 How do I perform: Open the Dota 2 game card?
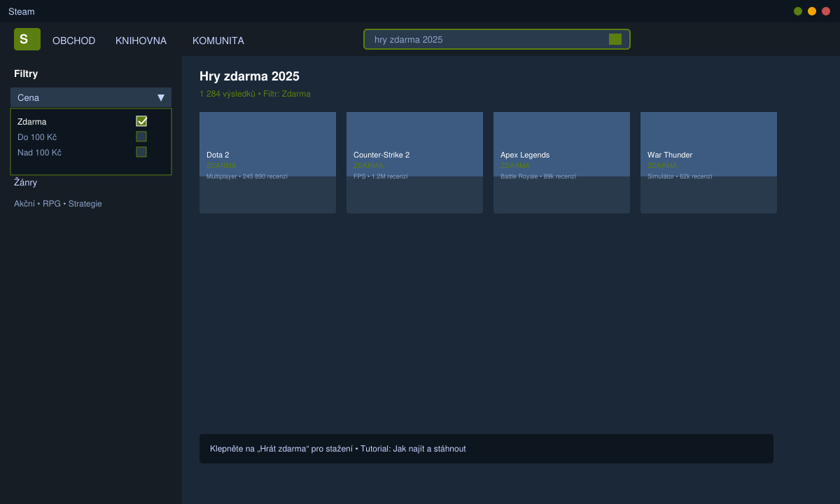click(x=267, y=162)
